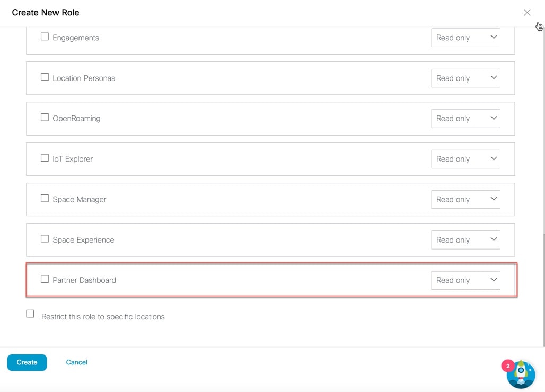This screenshot has width=545, height=392.
Task: Click the Space Manager label
Action: [79, 199]
